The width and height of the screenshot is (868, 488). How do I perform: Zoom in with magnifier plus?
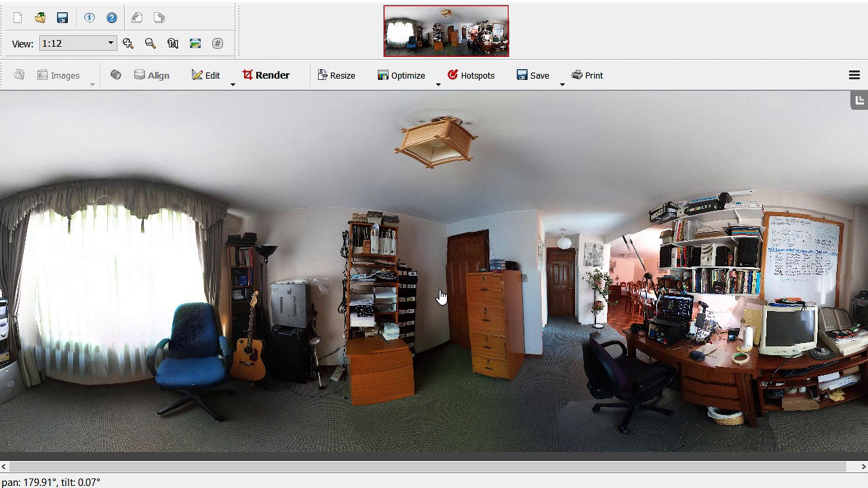[x=128, y=43]
